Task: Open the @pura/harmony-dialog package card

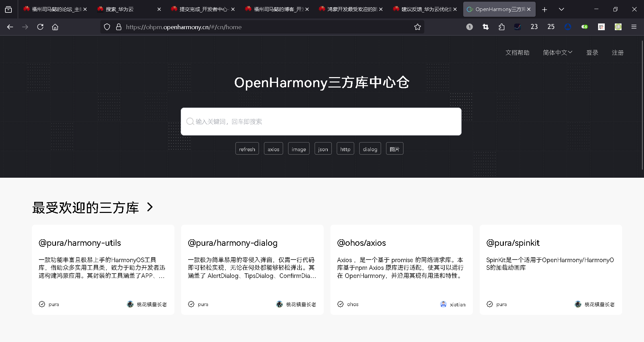Action: pos(252,270)
